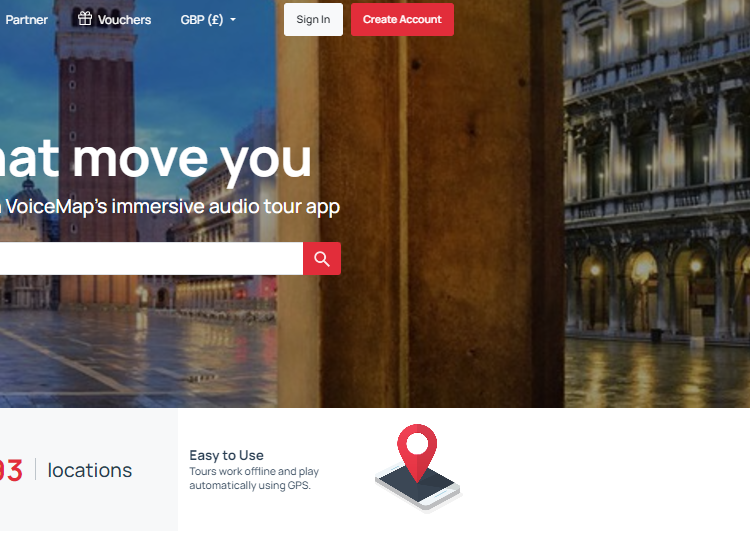This screenshot has height=535, width=750.
Task: Click the gift icon beside Vouchers
Action: (x=85, y=19)
